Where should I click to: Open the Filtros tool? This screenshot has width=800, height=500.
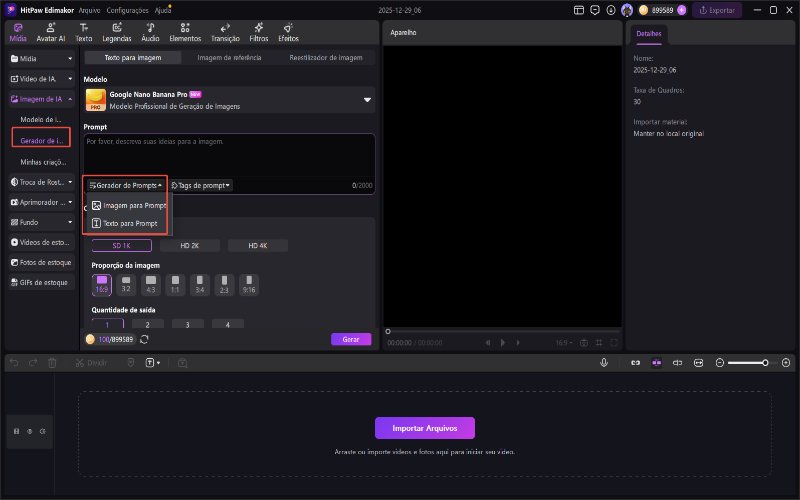tap(259, 33)
